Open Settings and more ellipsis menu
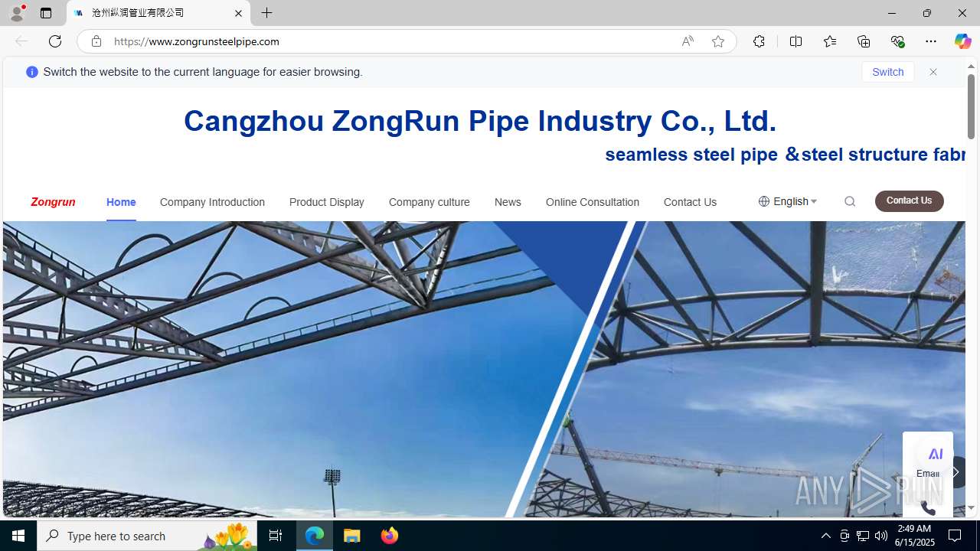Screen dimensions: 980x551 [x=931, y=41]
